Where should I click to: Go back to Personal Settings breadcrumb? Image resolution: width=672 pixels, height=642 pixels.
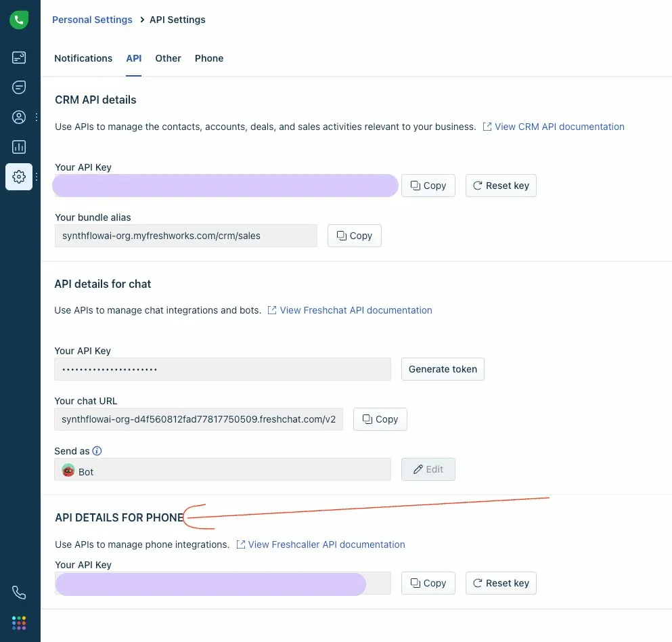point(92,20)
